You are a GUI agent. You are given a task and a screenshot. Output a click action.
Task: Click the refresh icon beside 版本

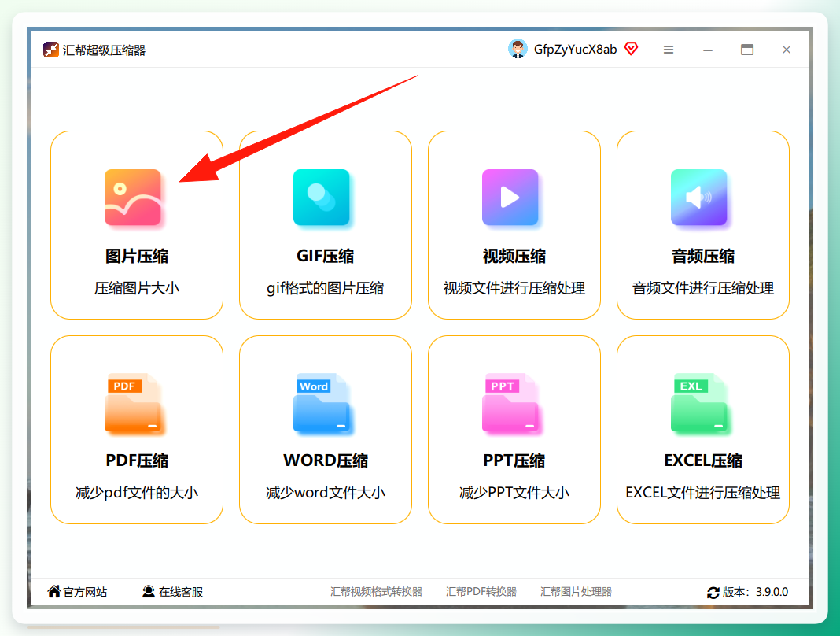click(x=713, y=593)
